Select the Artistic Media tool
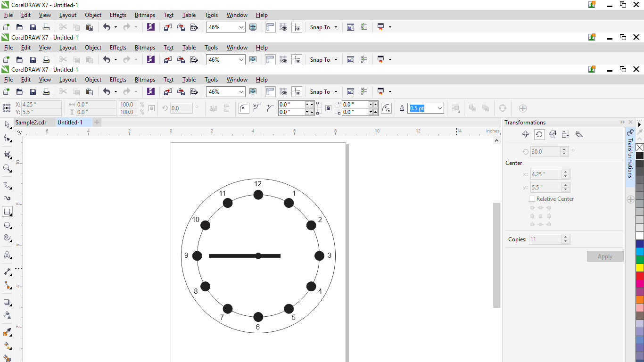The width and height of the screenshot is (644, 362). (7, 198)
